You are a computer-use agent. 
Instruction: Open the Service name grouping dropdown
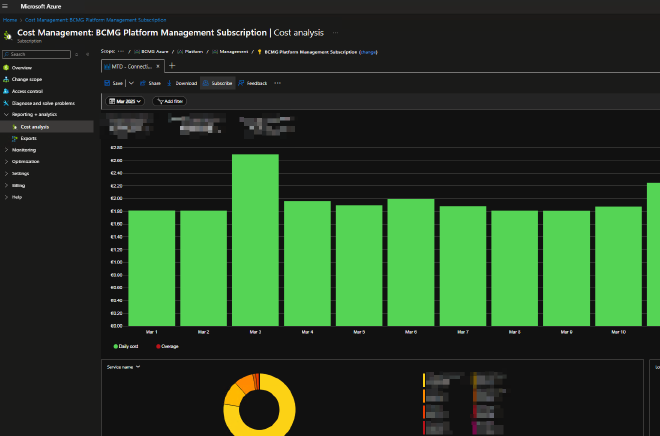click(123, 367)
